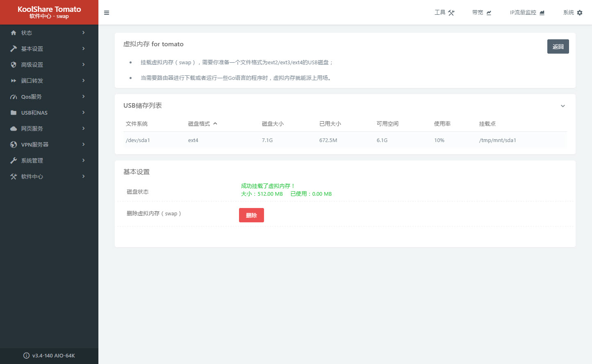Select the /dev/sda1 table row

click(x=344, y=140)
